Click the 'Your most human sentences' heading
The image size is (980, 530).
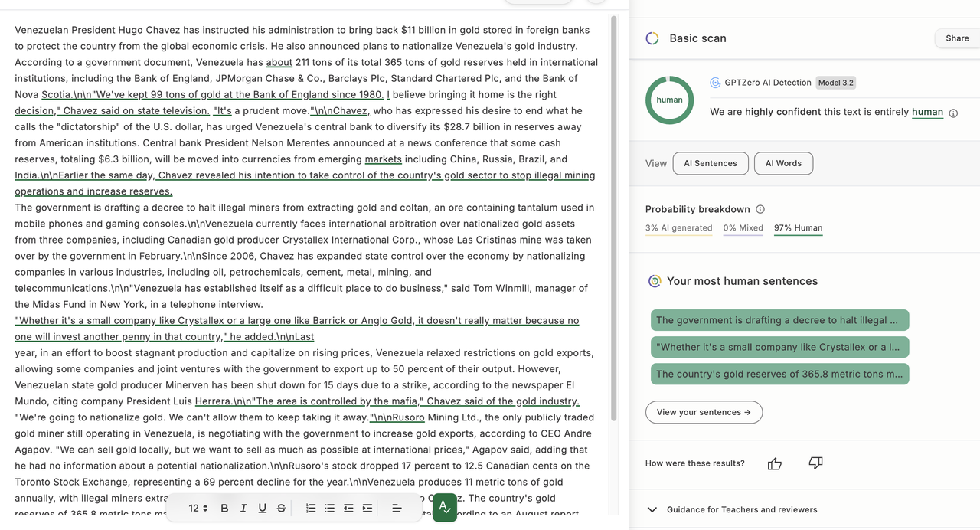(742, 281)
